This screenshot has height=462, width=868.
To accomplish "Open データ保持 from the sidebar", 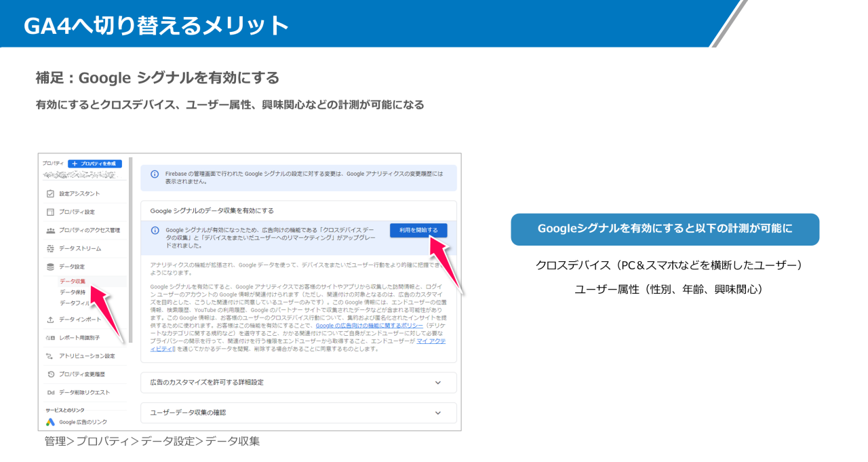I will 73,293.
